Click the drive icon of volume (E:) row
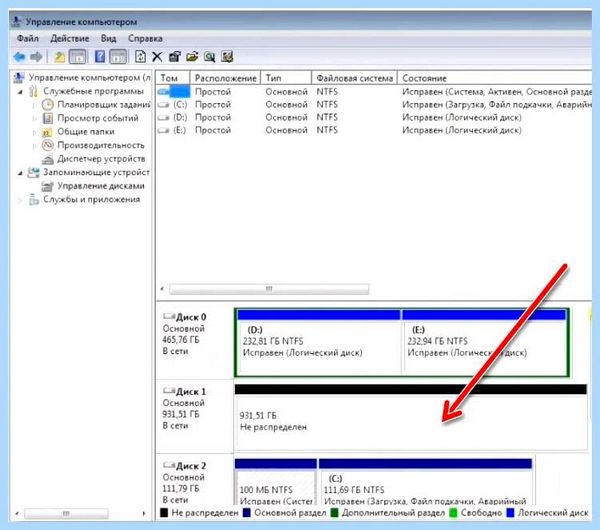 [x=163, y=130]
